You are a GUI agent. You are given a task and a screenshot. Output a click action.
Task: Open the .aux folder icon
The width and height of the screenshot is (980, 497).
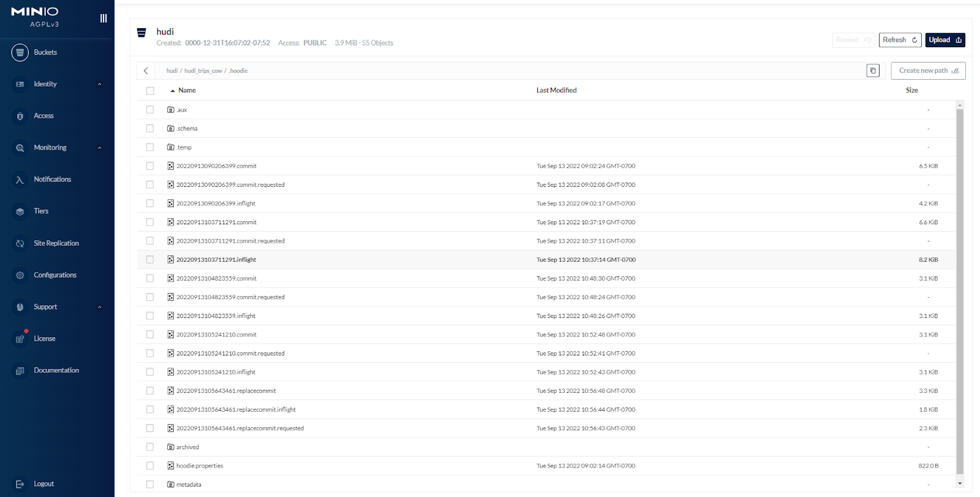171,110
